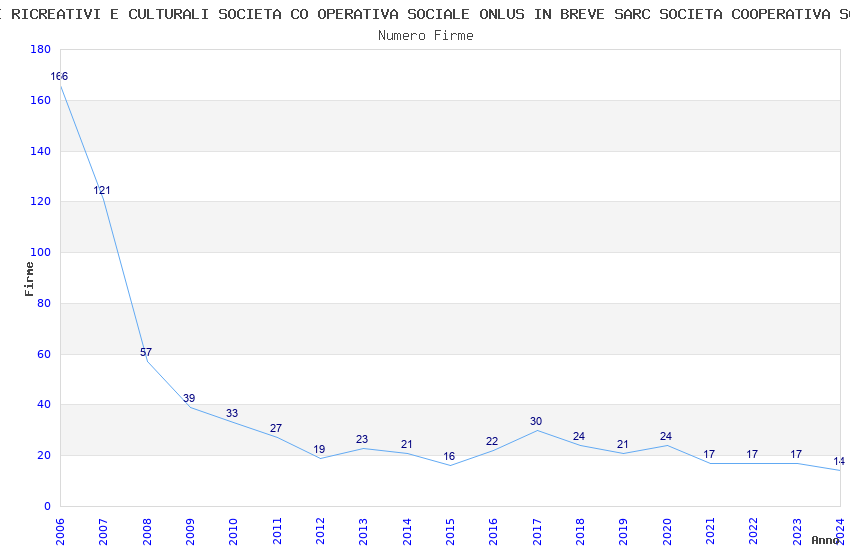
Task: Click the x-axis year label 2019
Action: (x=624, y=532)
